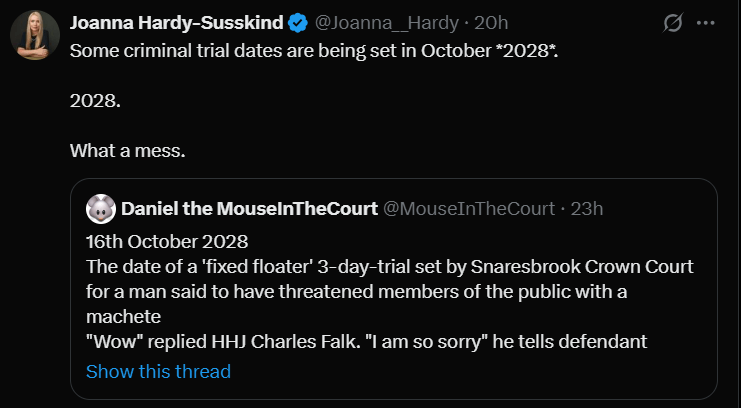Click the "What a mess." line
This screenshot has width=741, height=408.
tap(129, 151)
